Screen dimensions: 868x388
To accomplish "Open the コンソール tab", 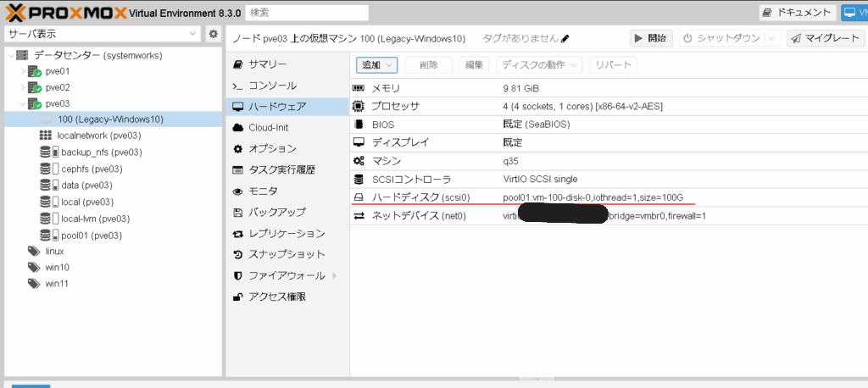I will pos(288,86).
